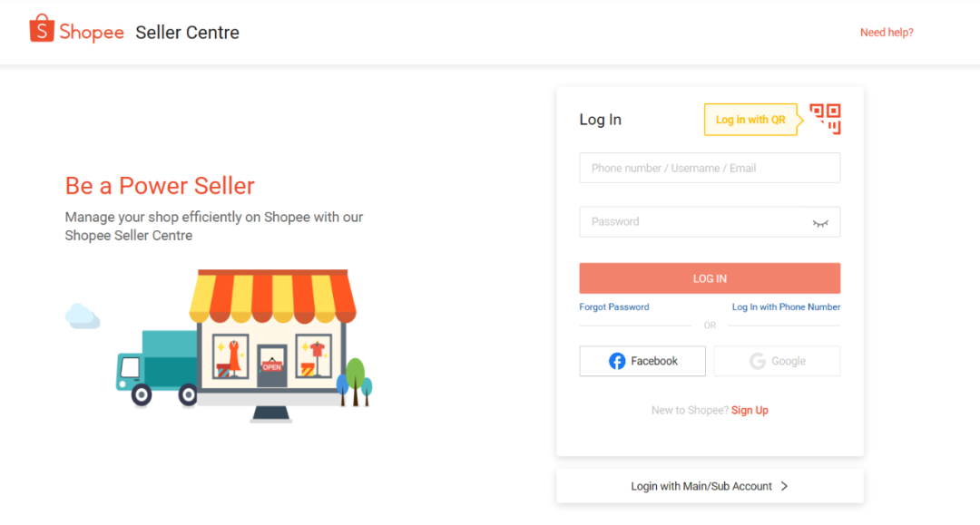
Task: Click the Facebook logo icon
Action: coord(617,361)
